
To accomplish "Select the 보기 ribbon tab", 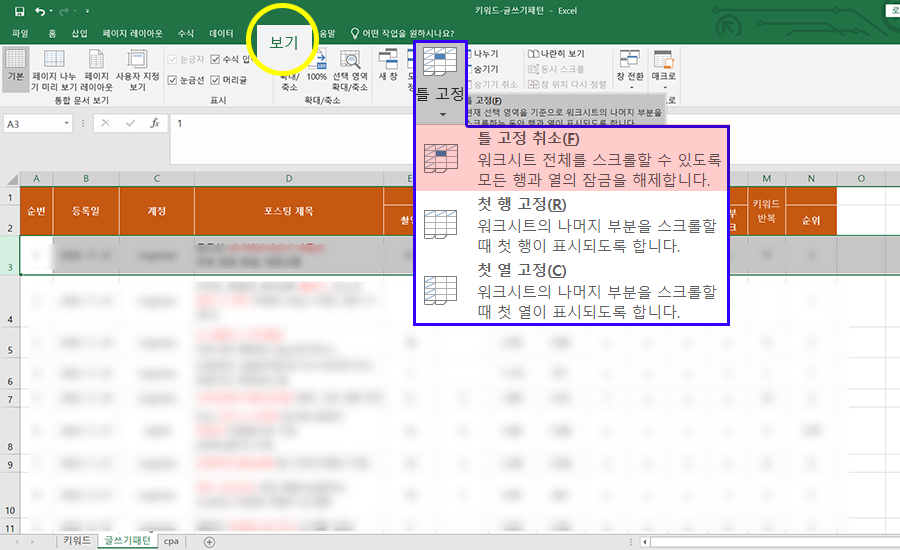I will click(284, 41).
